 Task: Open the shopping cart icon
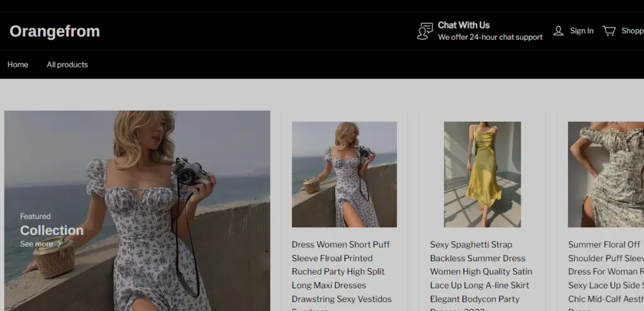(609, 31)
